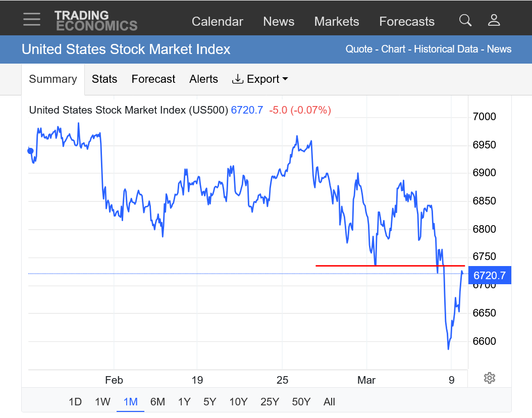The width and height of the screenshot is (532, 418).
Task: Follow the Historical Data link
Action: (446, 49)
